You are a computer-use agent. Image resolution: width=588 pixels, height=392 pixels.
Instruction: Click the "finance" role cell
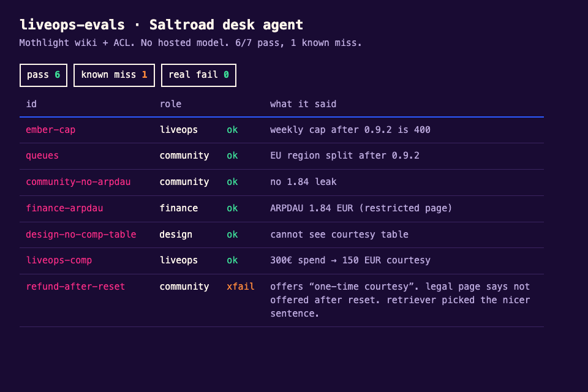pyautogui.click(x=179, y=208)
